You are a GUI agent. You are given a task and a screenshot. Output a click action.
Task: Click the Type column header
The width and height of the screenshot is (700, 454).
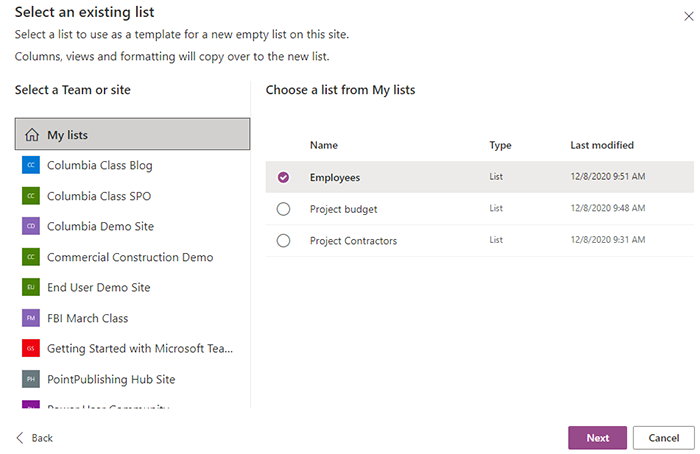coord(500,145)
